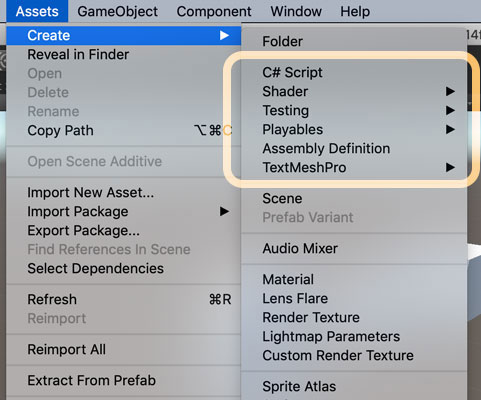Expand the Playables submenu arrow
This screenshot has width=481, height=400.
click(x=450, y=129)
